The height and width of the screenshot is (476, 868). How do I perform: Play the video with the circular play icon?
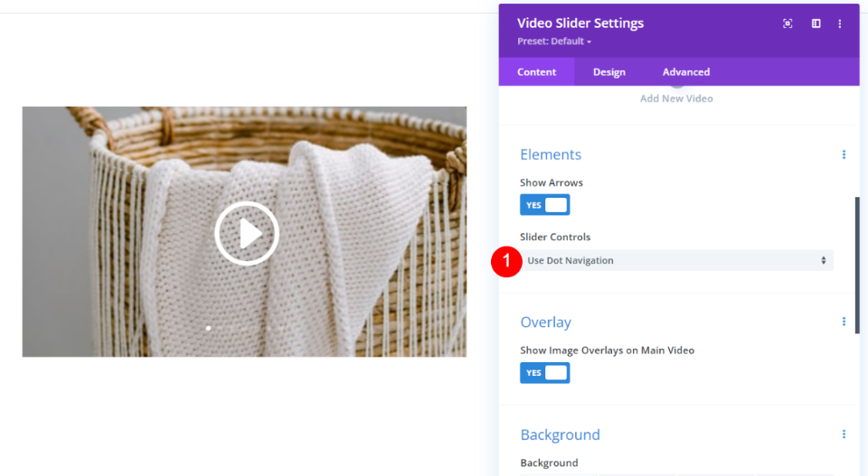246,233
